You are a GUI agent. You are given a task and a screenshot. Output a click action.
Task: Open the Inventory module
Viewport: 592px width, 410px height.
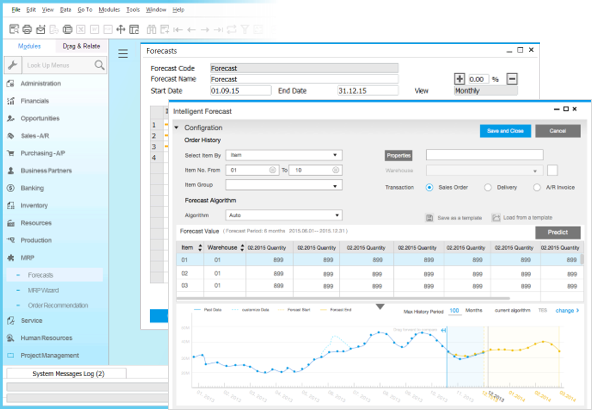tap(34, 205)
